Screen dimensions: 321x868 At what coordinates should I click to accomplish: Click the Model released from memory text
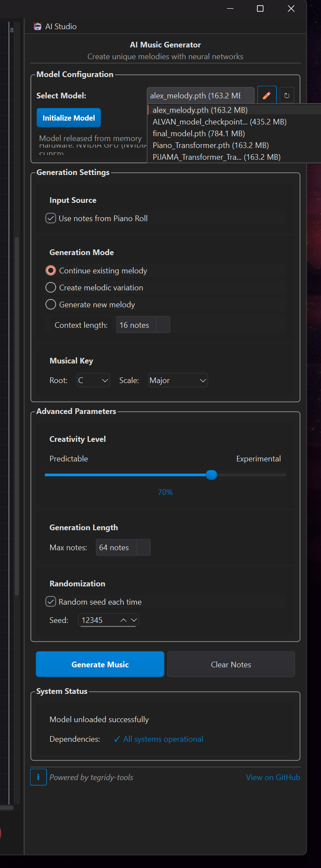(91, 138)
